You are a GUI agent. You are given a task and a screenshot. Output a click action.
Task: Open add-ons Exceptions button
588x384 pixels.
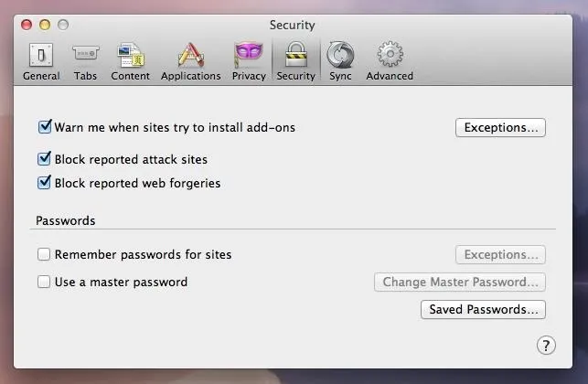[500, 128]
